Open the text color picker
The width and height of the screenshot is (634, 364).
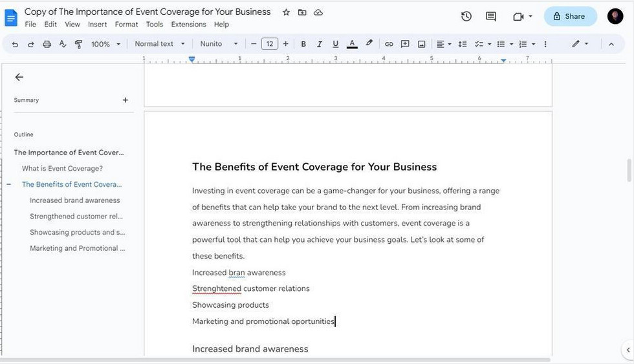(x=352, y=44)
